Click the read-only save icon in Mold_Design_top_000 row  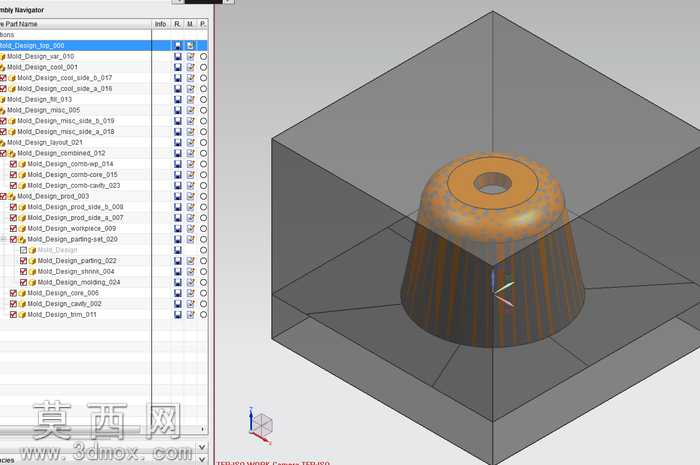[x=178, y=46]
